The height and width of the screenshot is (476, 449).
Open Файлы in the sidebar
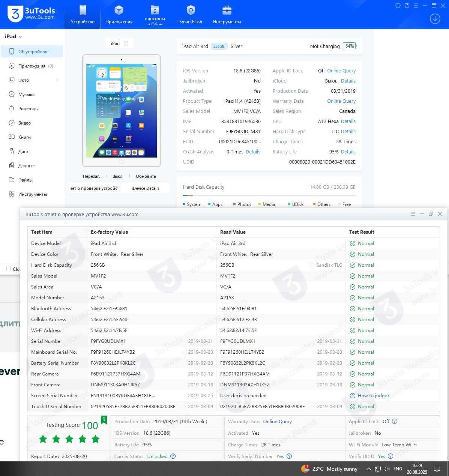pos(32,180)
